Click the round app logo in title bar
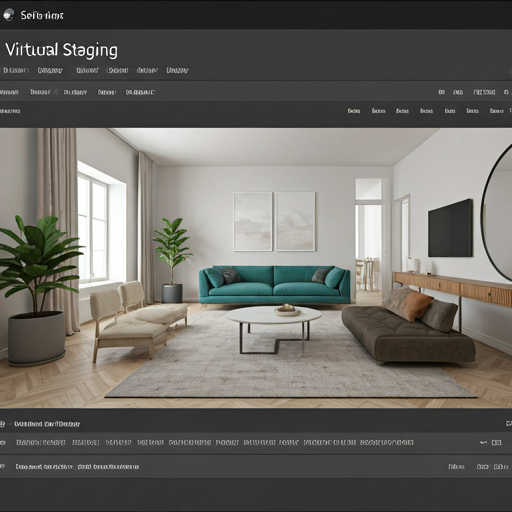This screenshot has width=512, height=512. pos(8,15)
